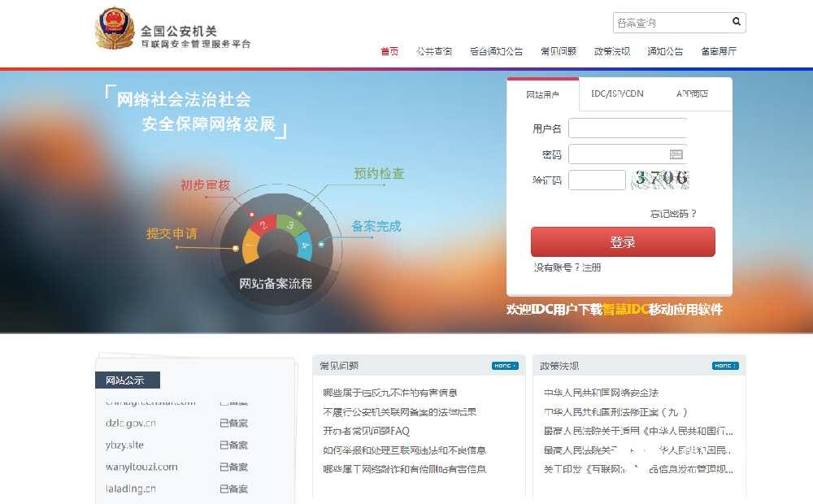The image size is (813, 504).
Task: Click the virtual keyboard icon in password field
Action: (x=676, y=154)
